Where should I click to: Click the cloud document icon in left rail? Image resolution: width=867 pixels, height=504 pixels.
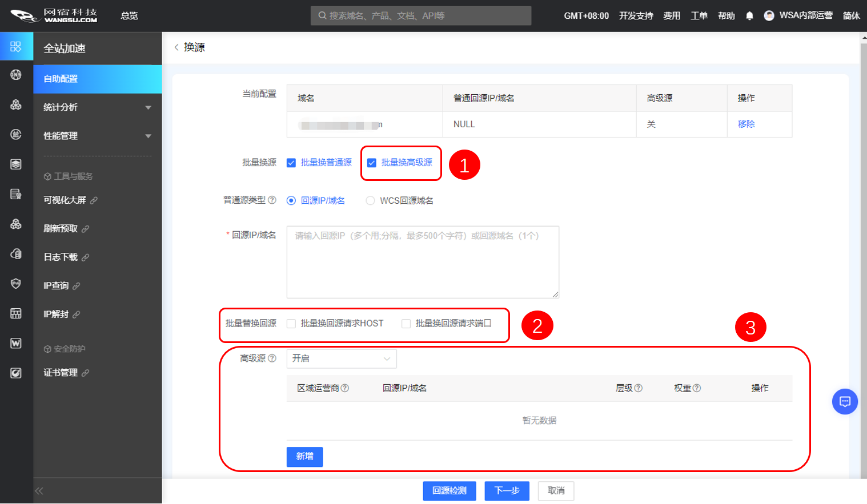(16, 254)
